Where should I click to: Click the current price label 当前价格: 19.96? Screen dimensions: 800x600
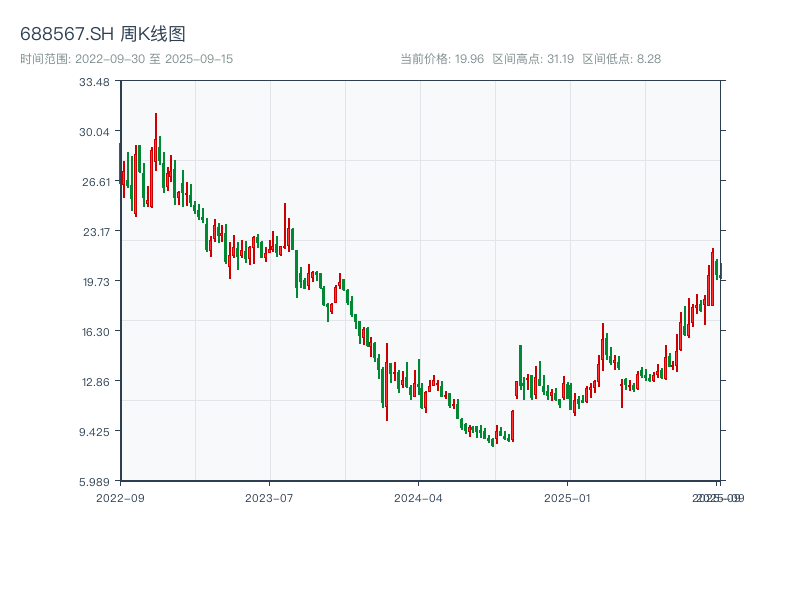tap(442, 59)
